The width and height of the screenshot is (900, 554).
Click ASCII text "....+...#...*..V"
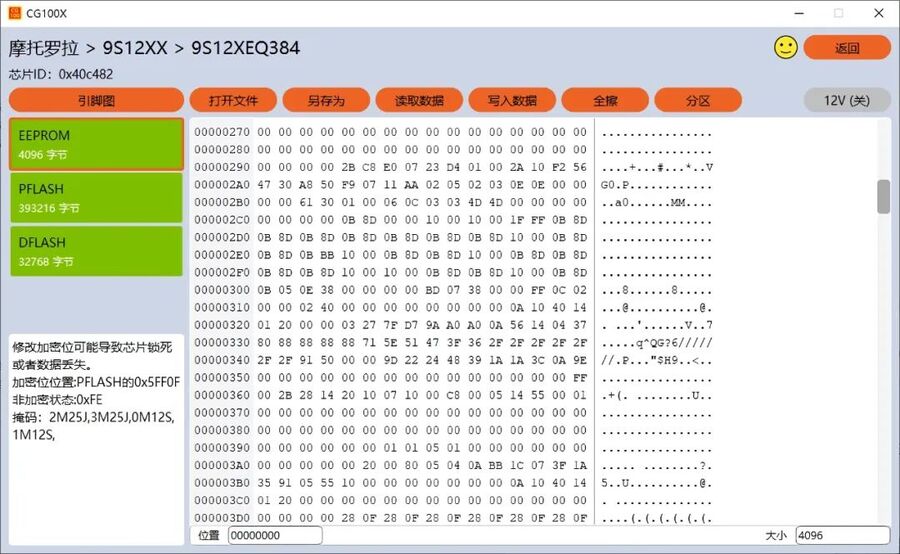click(x=657, y=167)
